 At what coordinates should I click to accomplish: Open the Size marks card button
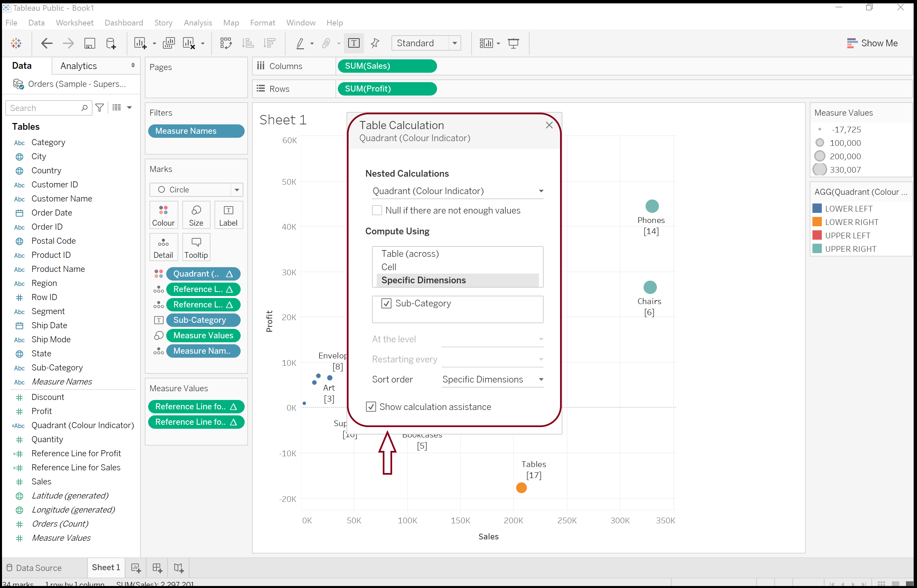pos(196,215)
